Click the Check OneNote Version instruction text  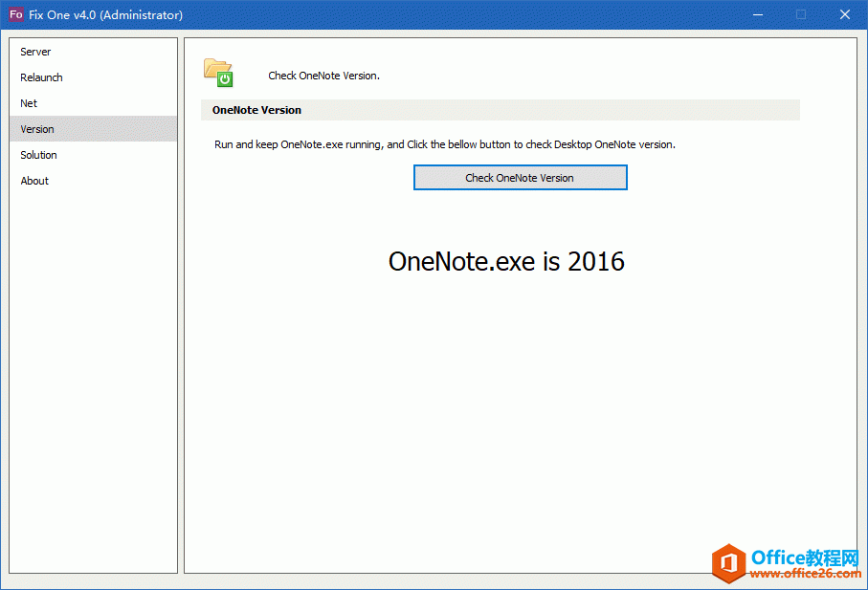point(323,75)
